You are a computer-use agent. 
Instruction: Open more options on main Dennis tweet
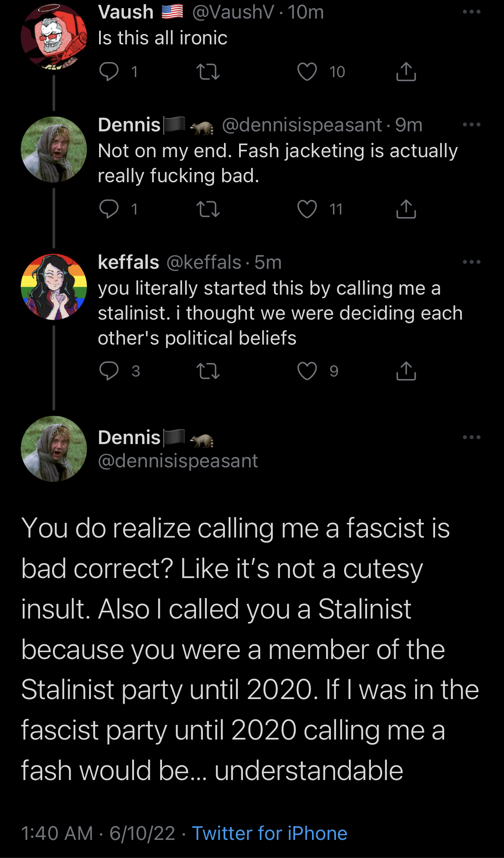pos(472,437)
